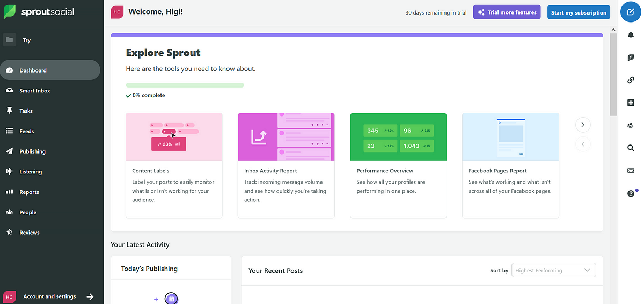644x304 pixels.
Task: Click the Trial more features button
Action: [507, 12]
